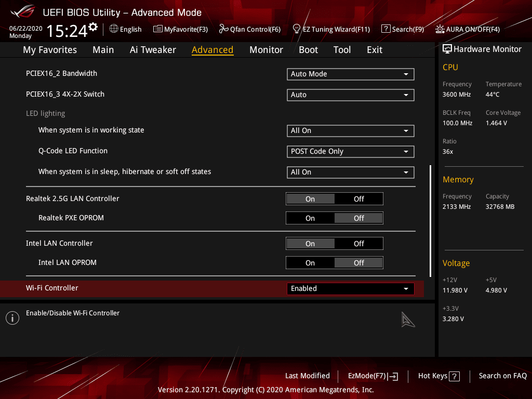The image size is (532, 399).
Task: Click Memory capacity 32768 MB value
Action: (500, 207)
